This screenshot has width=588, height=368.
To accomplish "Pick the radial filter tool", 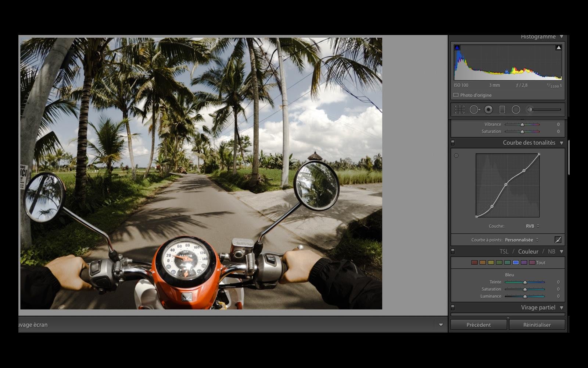I will [516, 110].
